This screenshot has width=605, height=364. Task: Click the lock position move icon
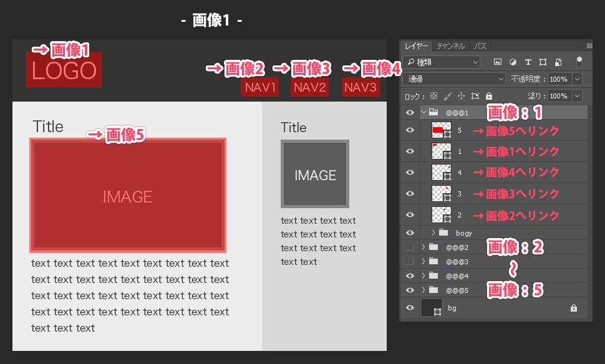point(462,97)
